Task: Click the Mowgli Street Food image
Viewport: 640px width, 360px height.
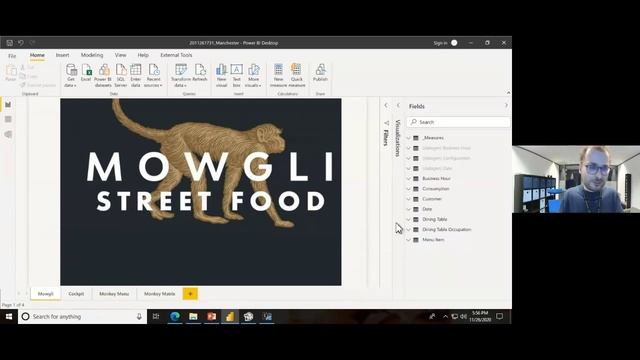Action: [201, 192]
